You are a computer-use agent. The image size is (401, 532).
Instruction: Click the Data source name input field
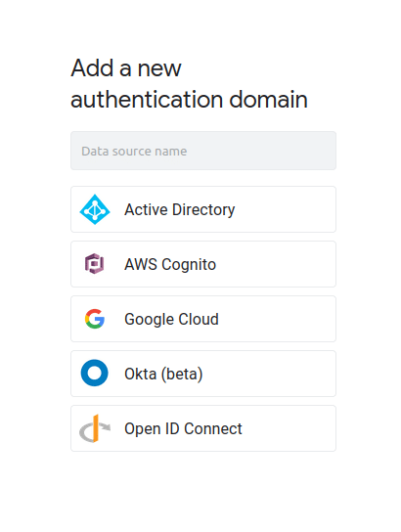203,151
